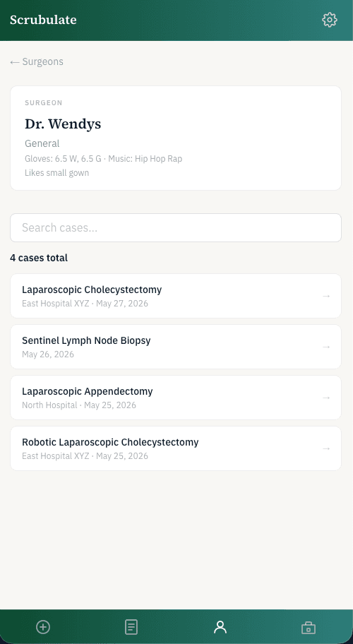Open the Robotic Laparoscopic Cholecystectomy case
Image resolution: width=353 pixels, height=644 pixels.
point(176,448)
